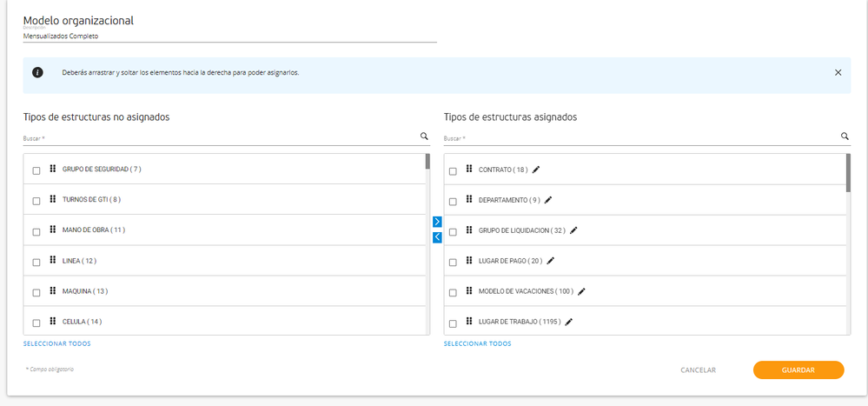Click the drag handle of LUGAR DE PAGO
The image size is (868, 406).
pyautogui.click(x=469, y=260)
